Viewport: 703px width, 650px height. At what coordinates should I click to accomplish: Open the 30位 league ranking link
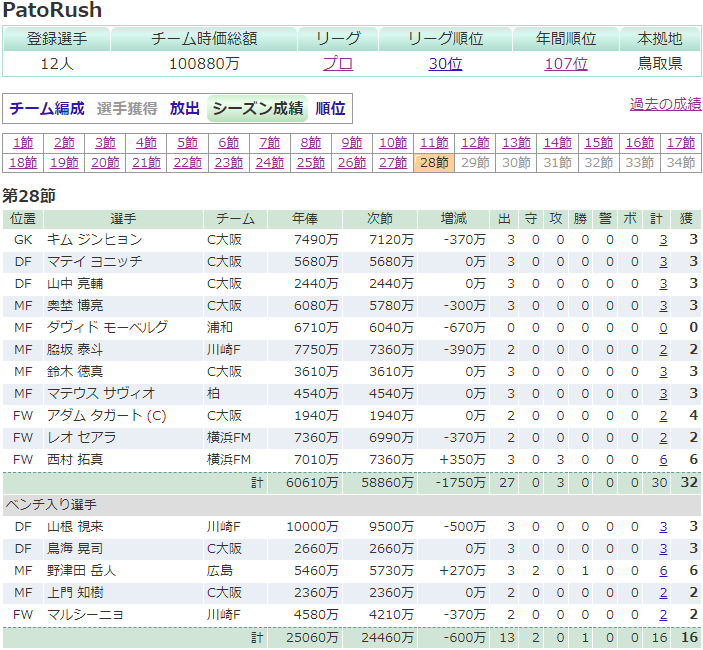click(445, 64)
